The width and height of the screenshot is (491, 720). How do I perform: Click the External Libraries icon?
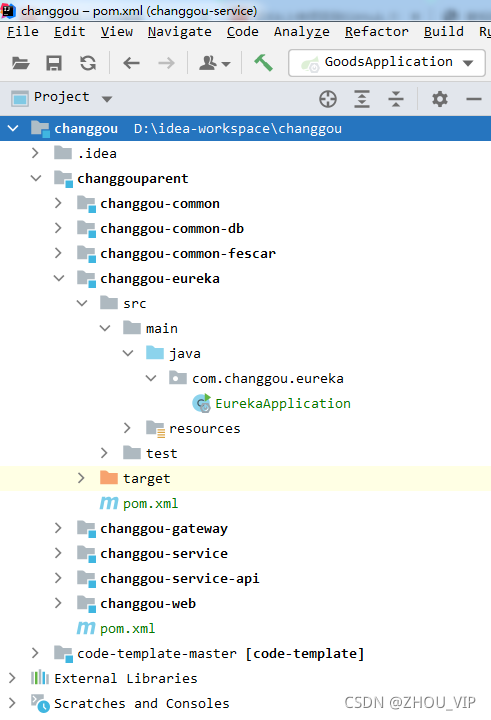40,678
